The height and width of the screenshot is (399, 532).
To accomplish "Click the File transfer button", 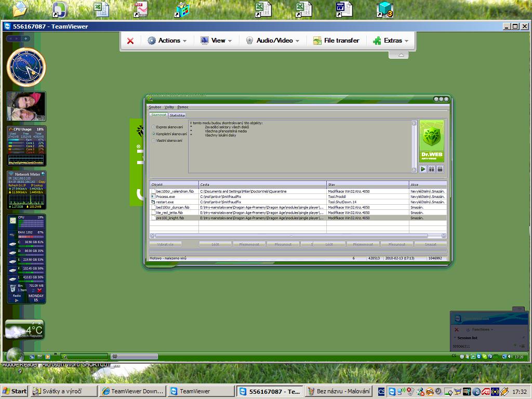I will point(336,41).
